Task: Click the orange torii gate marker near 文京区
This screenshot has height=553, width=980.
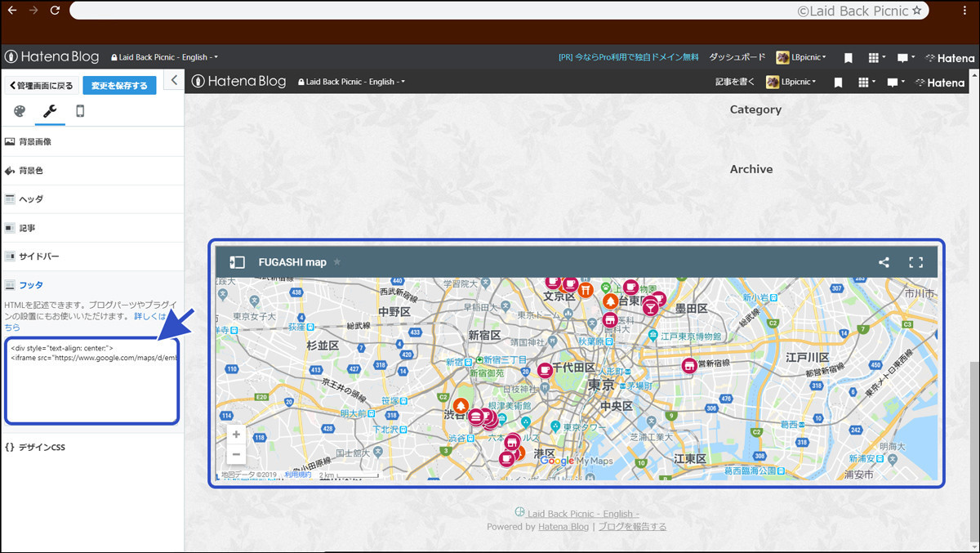Action: pyautogui.click(x=586, y=290)
